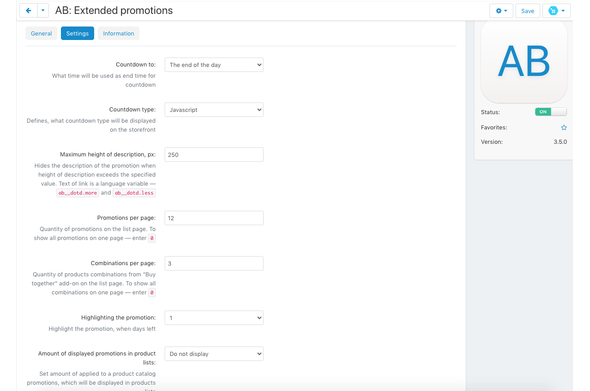Open the Information tab
Image resolution: width=590 pixels, height=391 pixels.
pyautogui.click(x=119, y=33)
